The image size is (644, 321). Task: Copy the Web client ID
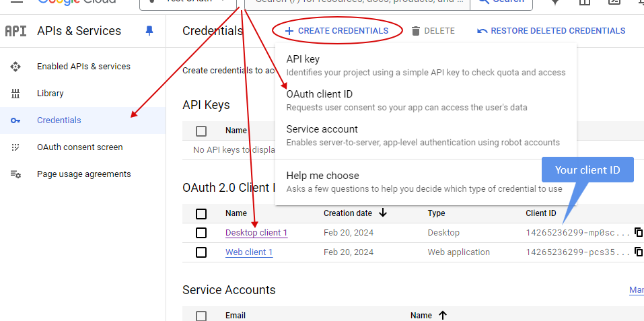tap(638, 252)
